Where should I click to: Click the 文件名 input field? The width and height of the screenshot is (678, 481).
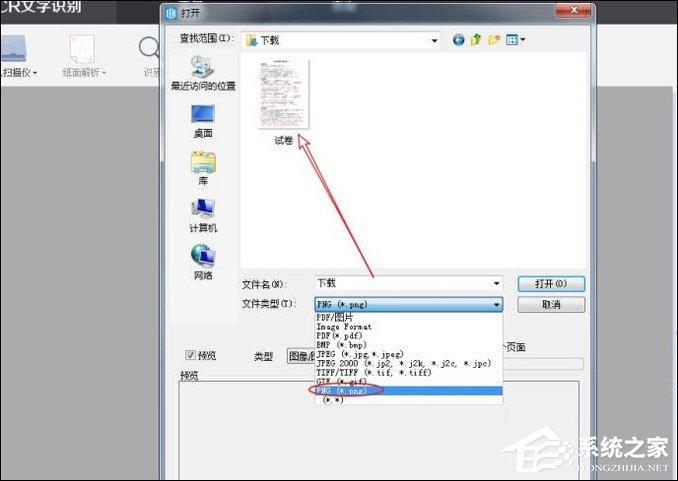point(403,283)
